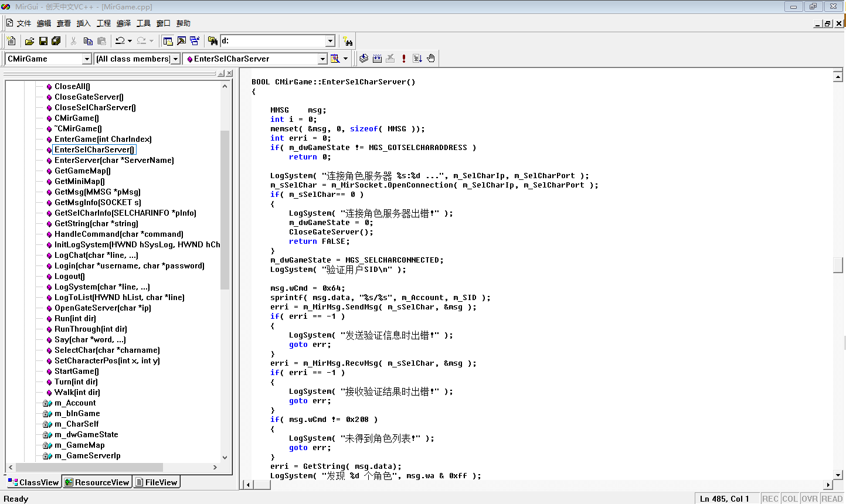Click the help Search icon with question mark

[x=348, y=41]
